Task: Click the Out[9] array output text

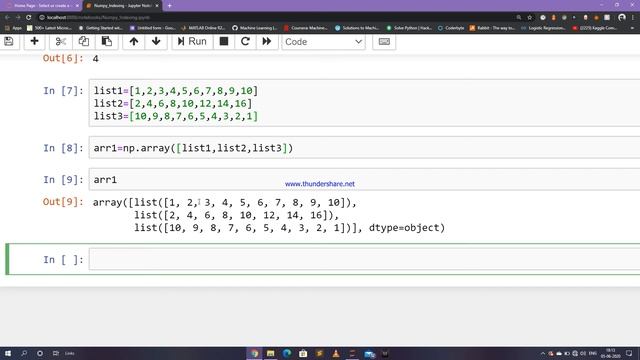Action: click(x=269, y=215)
